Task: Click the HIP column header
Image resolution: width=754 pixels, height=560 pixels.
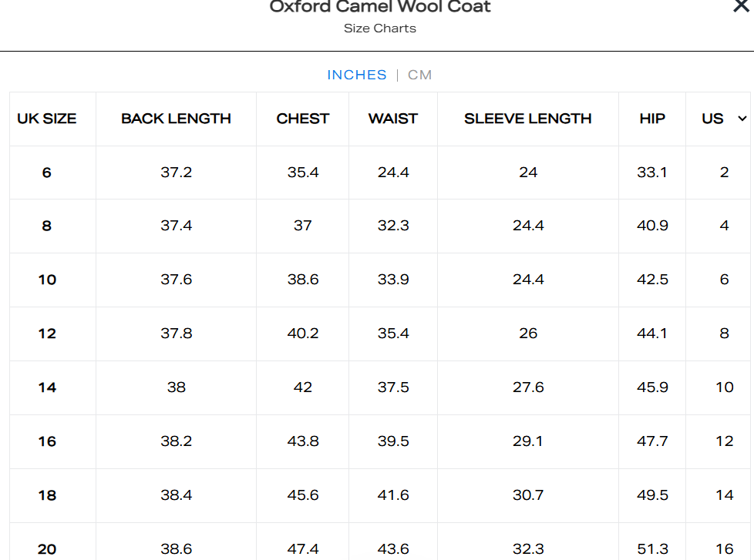Action: click(x=652, y=119)
